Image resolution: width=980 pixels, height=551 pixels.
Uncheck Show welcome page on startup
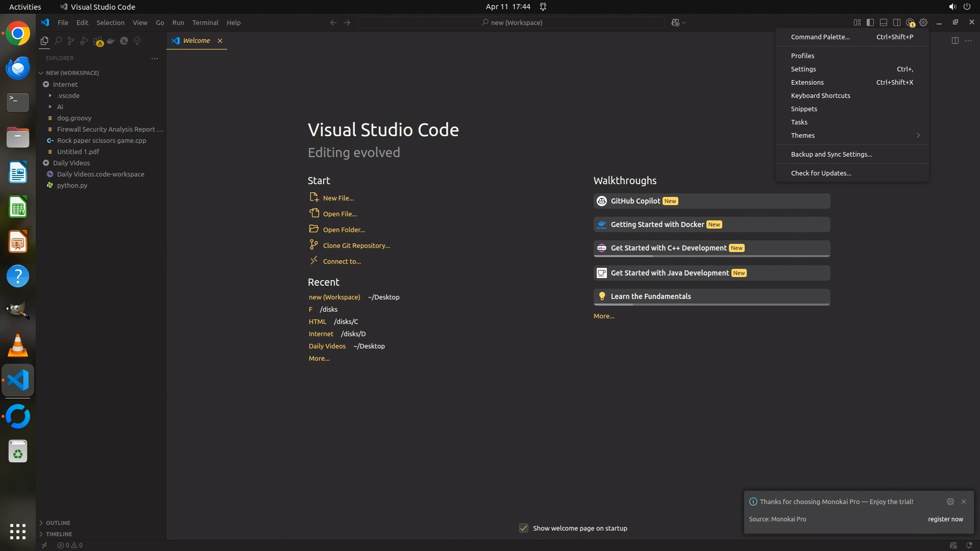tap(524, 528)
